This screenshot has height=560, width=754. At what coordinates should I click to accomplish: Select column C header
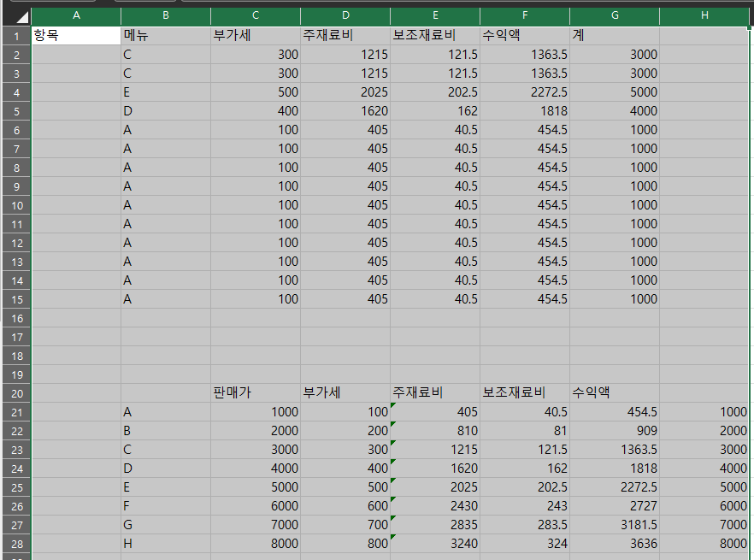(256, 16)
